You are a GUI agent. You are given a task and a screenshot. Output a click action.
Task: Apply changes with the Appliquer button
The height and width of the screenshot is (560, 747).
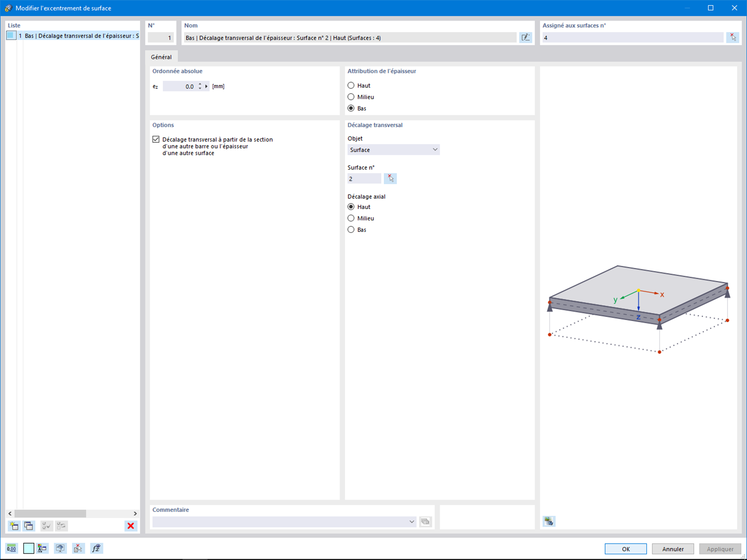point(719,549)
